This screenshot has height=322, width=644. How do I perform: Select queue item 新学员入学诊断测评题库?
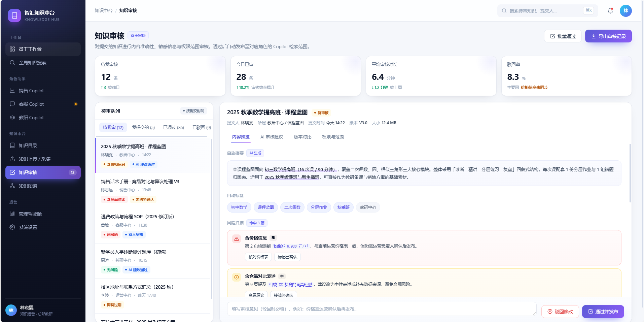coord(153,261)
